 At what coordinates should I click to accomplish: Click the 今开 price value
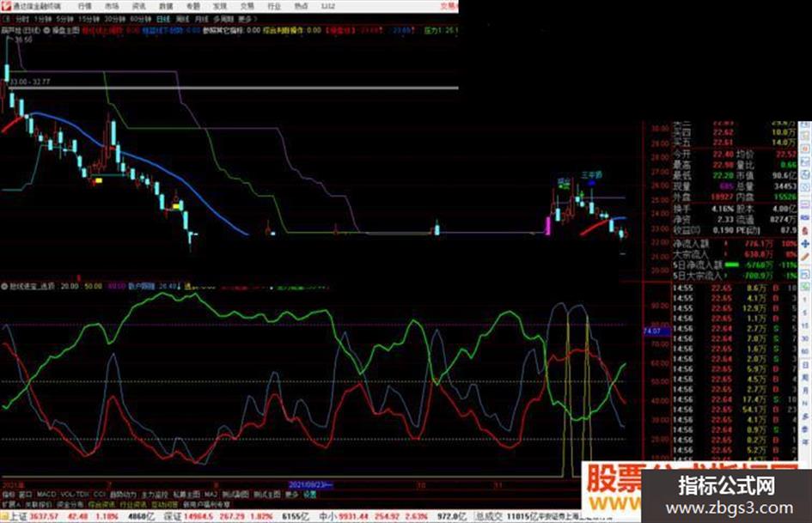click(723, 155)
